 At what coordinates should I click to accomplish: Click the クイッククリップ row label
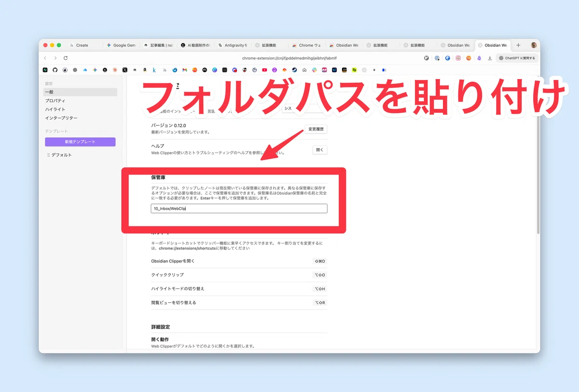(x=167, y=275)
